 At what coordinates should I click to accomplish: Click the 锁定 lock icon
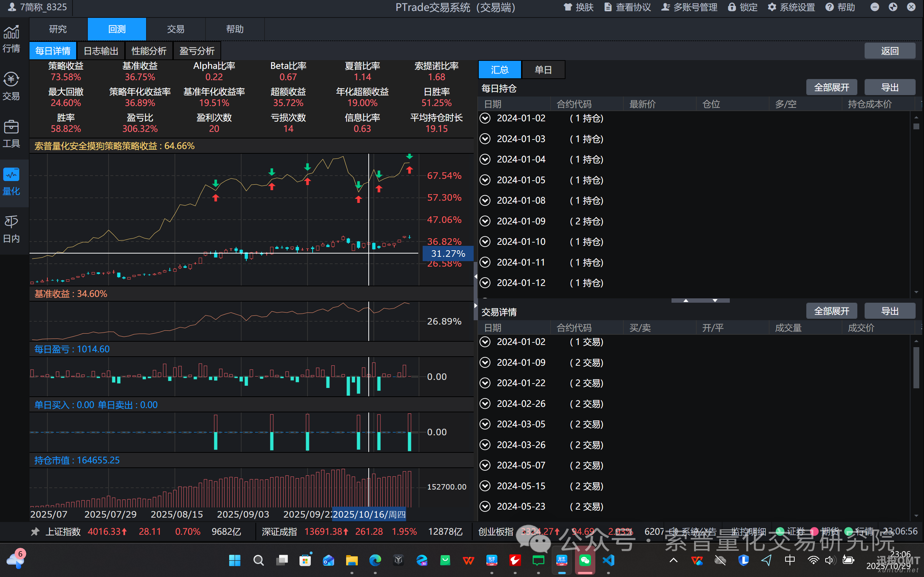pyautogui.click(x=732, y=7)
